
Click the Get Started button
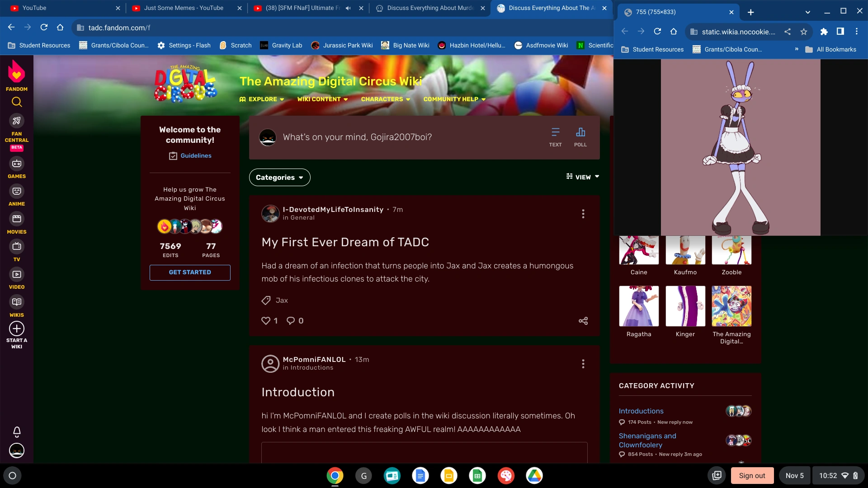[x=190, y=272]
